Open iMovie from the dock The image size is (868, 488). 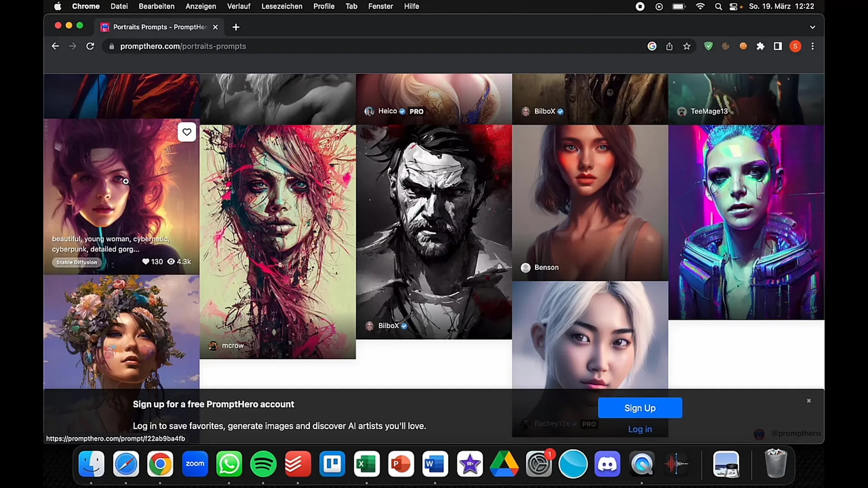470,464
